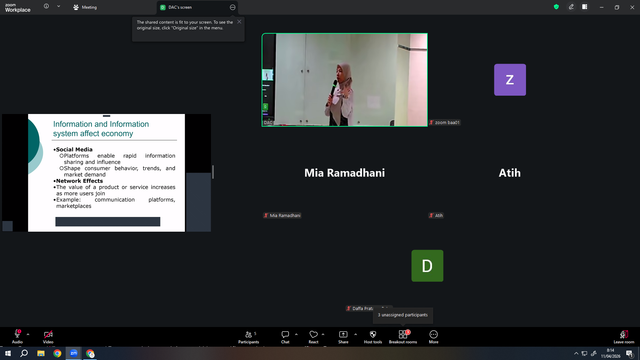Select the Mia Ramadhani participant tile
The image size is (640, 360).
[344, 173]
